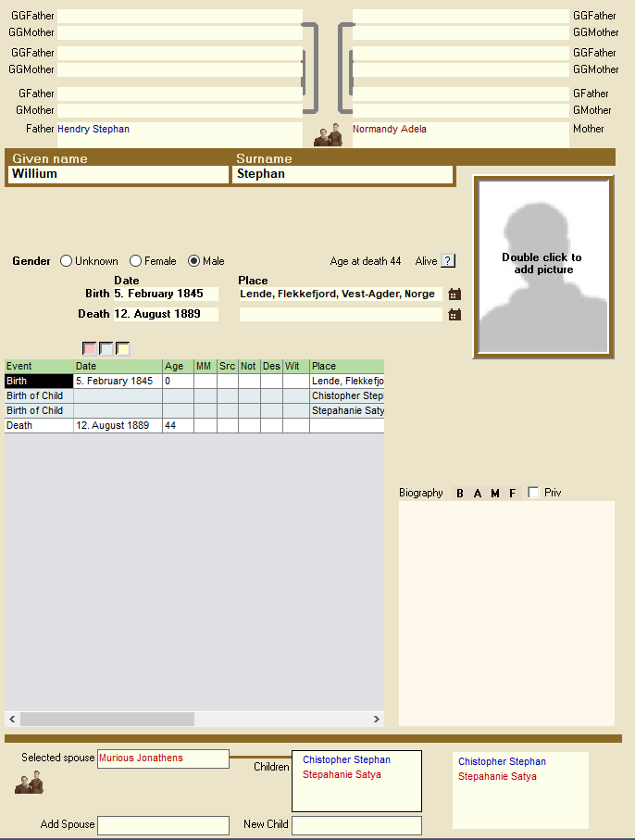Click the Add Spouse input field
This screenshot has width=635, height=840.
pyautogui.click(x=163, y=825)
